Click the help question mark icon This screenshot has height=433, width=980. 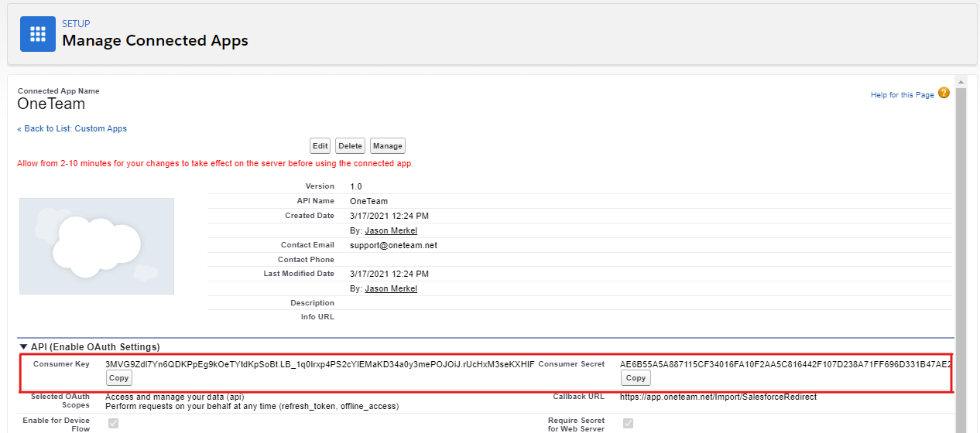[944, 93]
